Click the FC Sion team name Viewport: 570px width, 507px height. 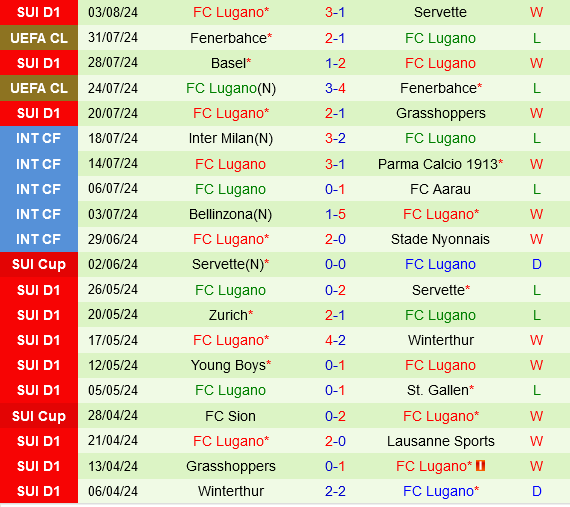click(230, 416)
